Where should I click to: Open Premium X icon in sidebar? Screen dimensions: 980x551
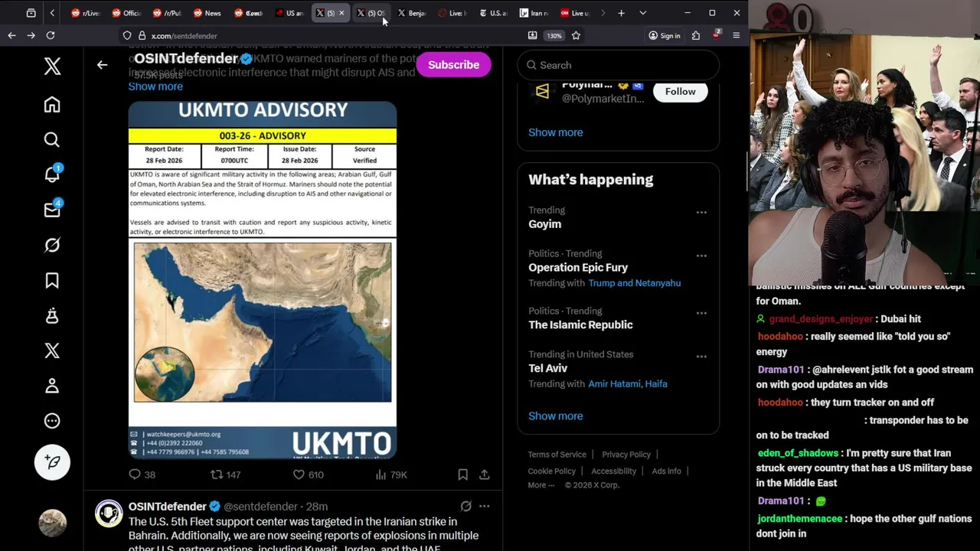(52, 350)
